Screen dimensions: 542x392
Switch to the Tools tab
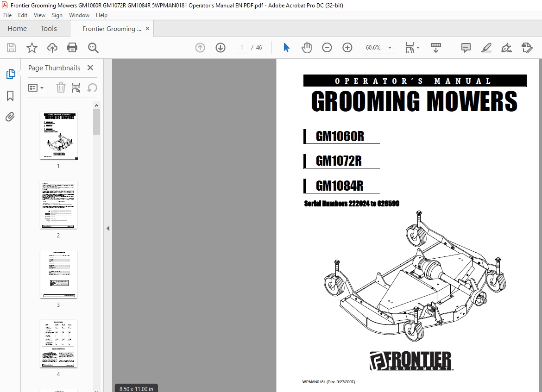pyautogui.click(x=49, y=29)
